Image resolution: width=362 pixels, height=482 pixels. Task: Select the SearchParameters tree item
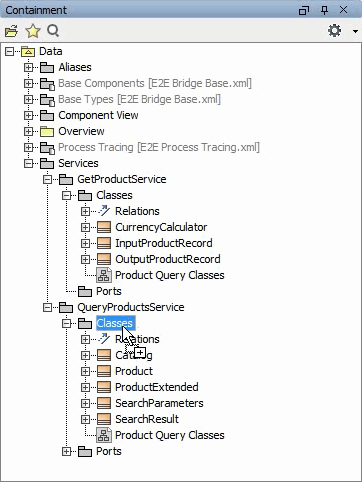pos(159,403)
